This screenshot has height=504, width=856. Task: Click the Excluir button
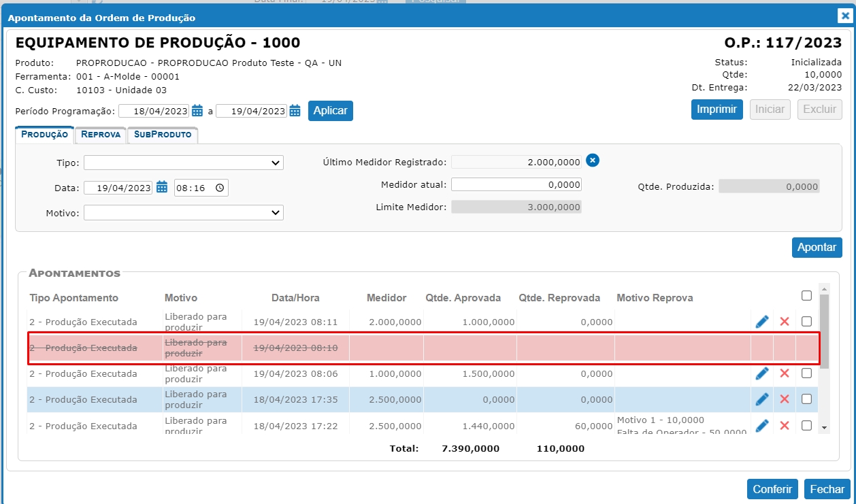[820, 110]
